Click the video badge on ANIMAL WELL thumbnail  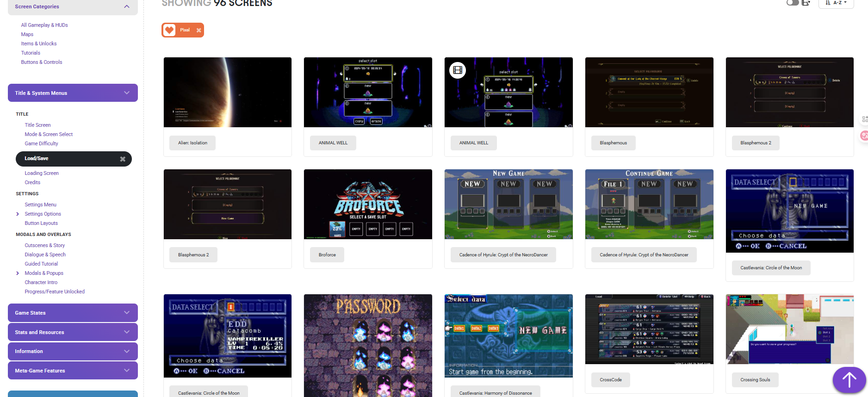[x=458, y=70]
